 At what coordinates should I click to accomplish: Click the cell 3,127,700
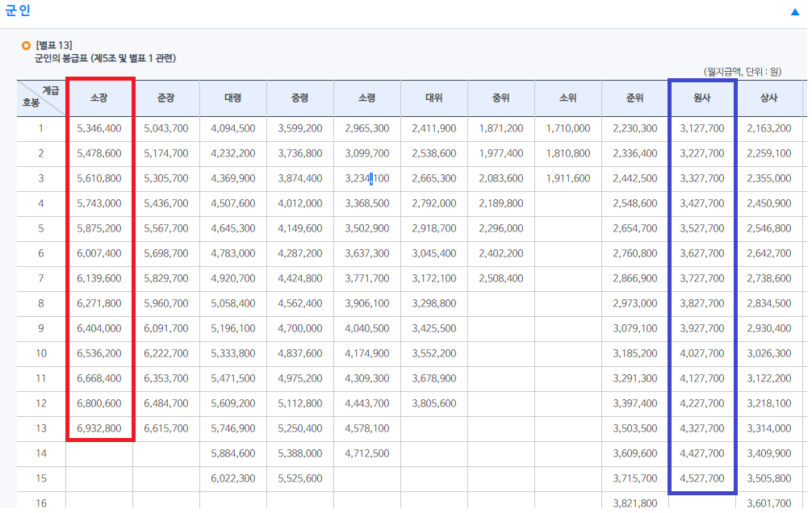coord(702,128)
